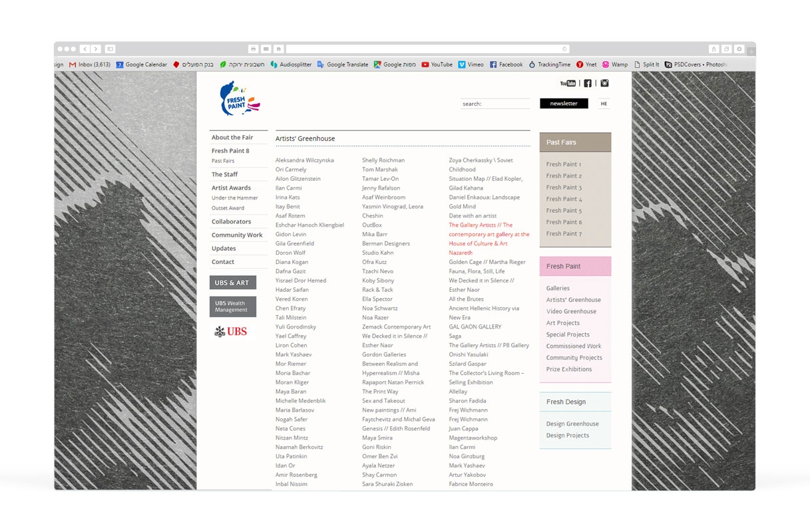
Task: Select Artist Awards in left menu
Action: (231, 188)
